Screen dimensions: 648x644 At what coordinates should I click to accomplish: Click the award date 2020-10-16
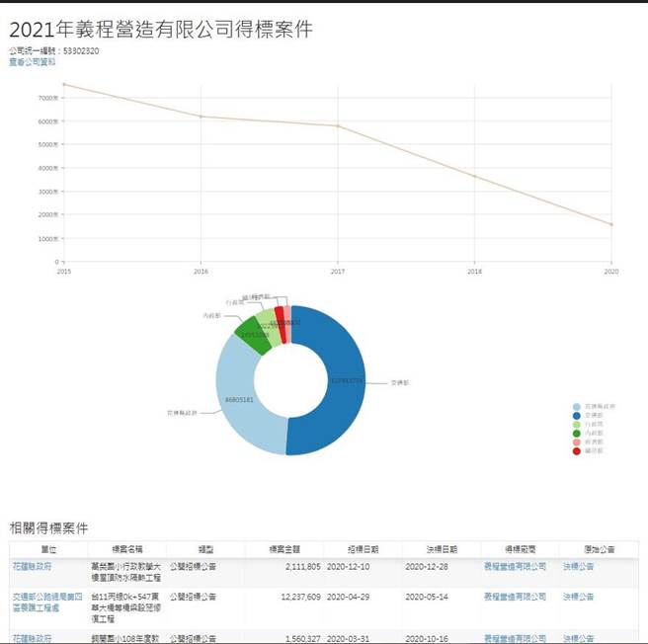pyautogui.click(x=427, y=639)
